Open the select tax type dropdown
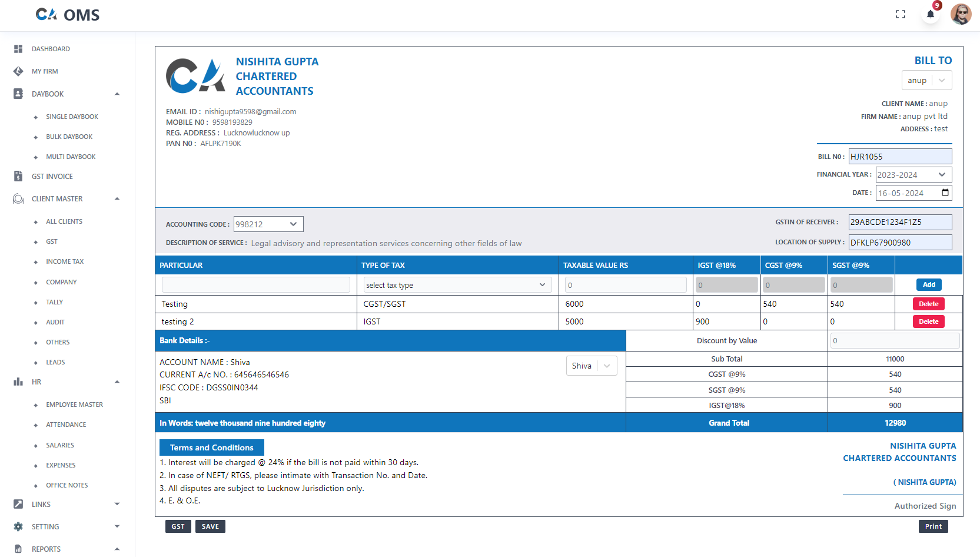Image resolution: width=980 pixels, height=557 pixels. [457, 284]
